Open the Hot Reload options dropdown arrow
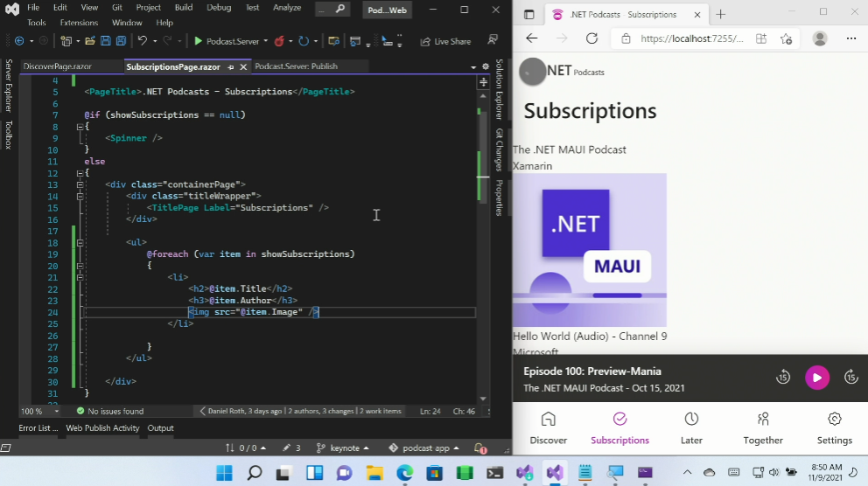The height and width of the screenshot is (486, 868). tap(290, 41)
